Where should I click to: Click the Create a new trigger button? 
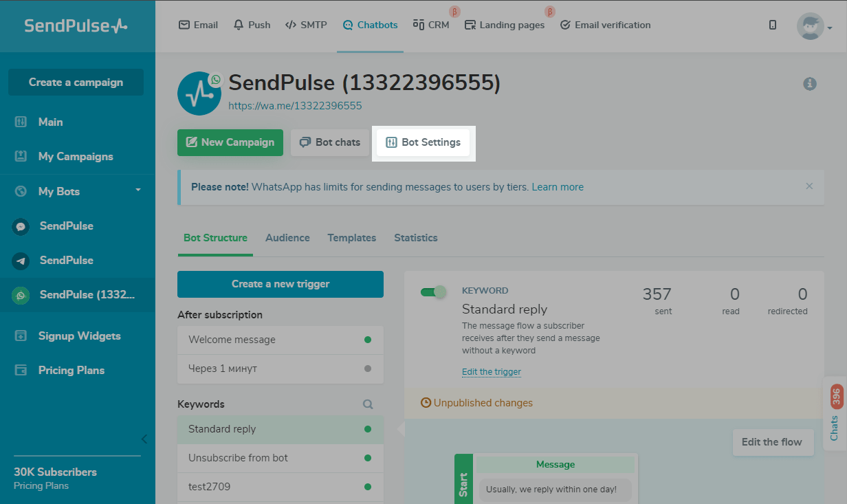280,284
